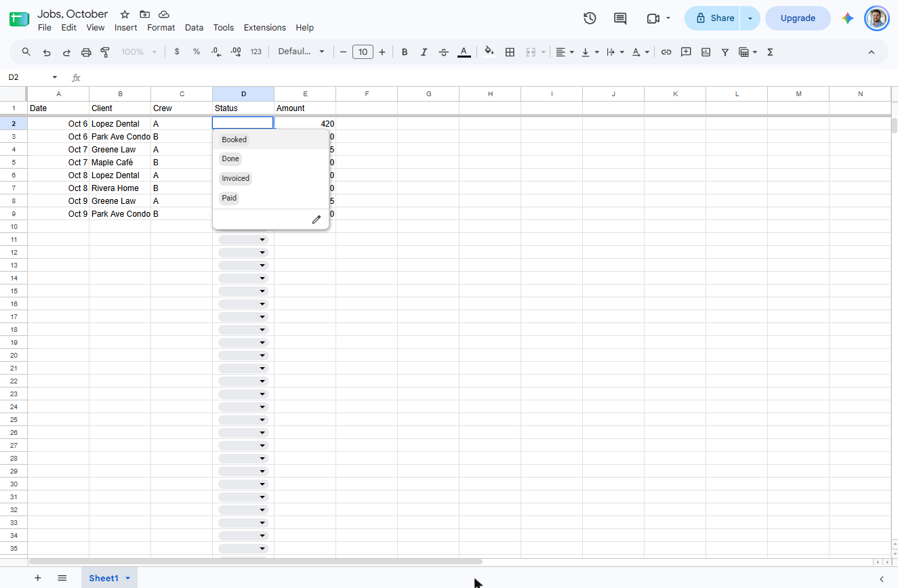Image resolution: width=898 pixels, height=588 pixels.
Task: Open the Functions sigma menu
Action: click(x=770, y=52)
